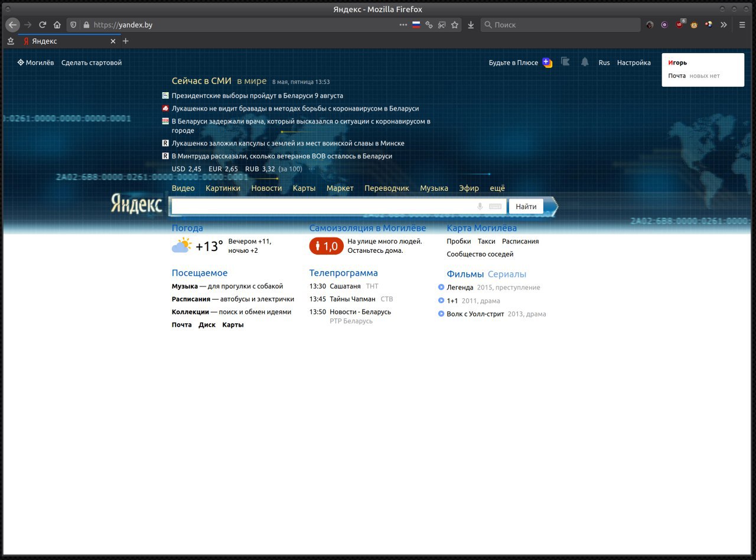
Task: Open headline 'Лукашенко заложил капсулы с землей'
Action: tap(288, 144)
